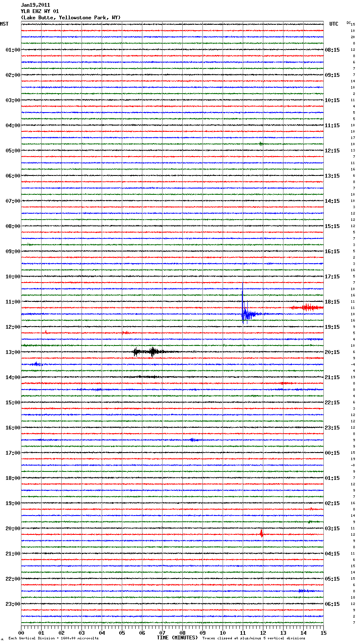Image resolution: width=357 pixels, height=644 pixels.
Task: Select the 12:00 MST row label
Action: [13, 327]
